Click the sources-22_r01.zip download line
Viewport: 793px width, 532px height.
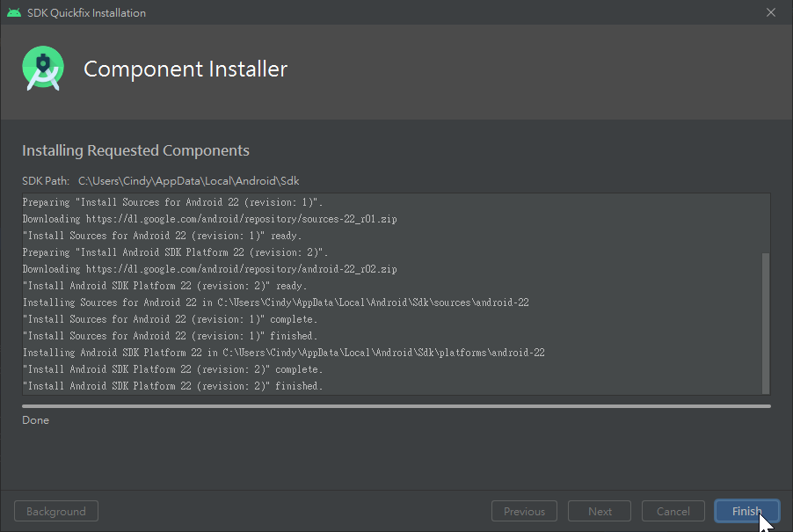click(x=209, y=219)
